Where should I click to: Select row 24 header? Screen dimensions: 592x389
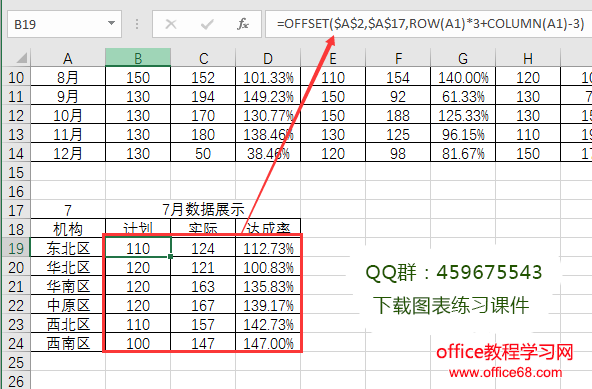(16, 343)
